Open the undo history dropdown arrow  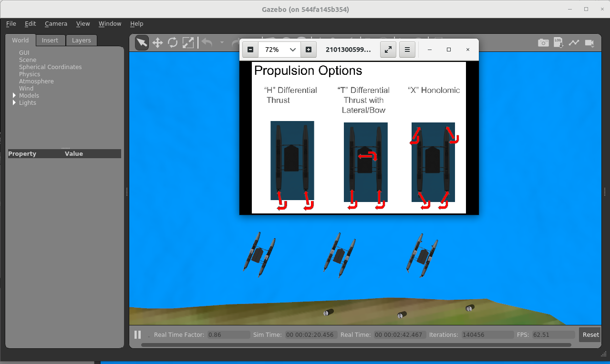[x=222, y=42]
